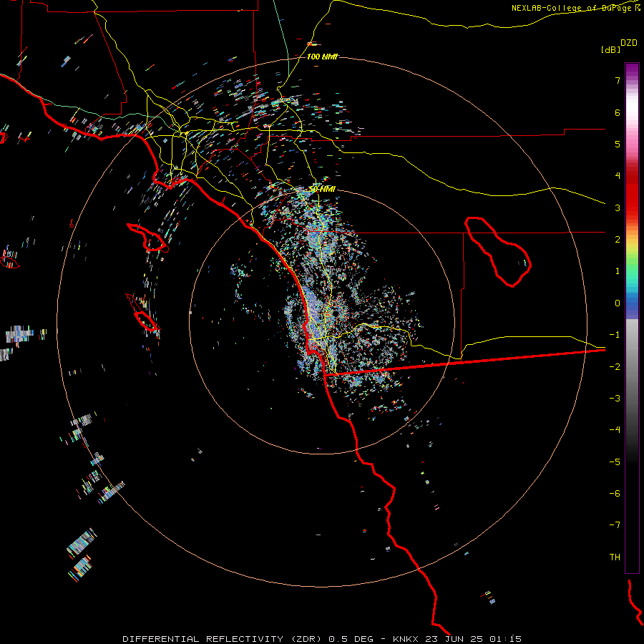Click the positive "4" tick label on the scale
Viewport: 644px width, 644px height.
tap(618, 176)
